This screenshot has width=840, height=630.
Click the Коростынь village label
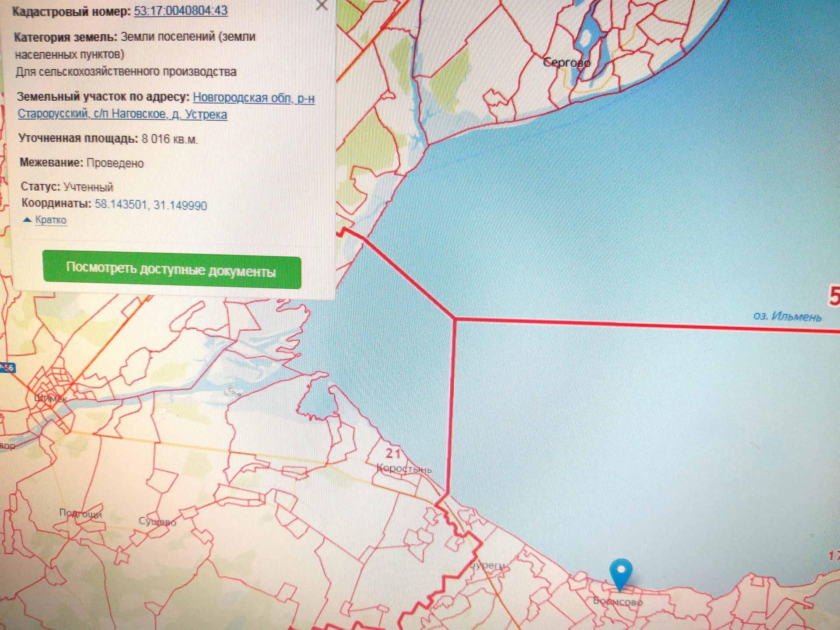404,469
